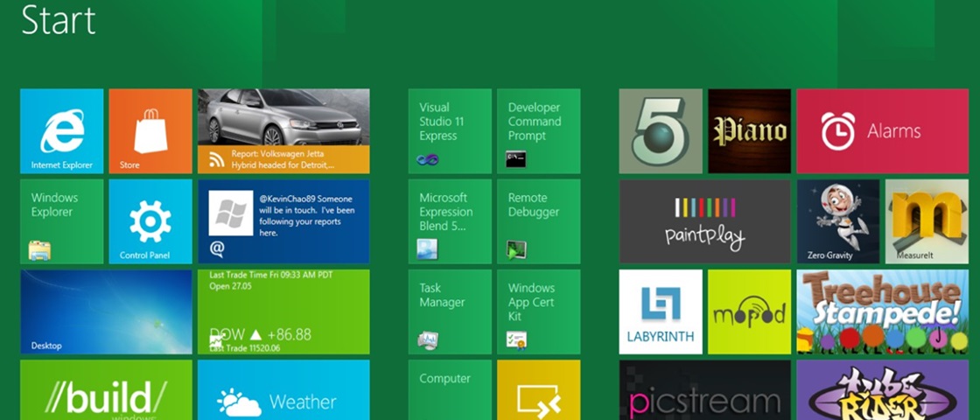This screenshot has height=420, width=980.
Task: Open the DOW stock tile
Action: [x=283, y=311]
